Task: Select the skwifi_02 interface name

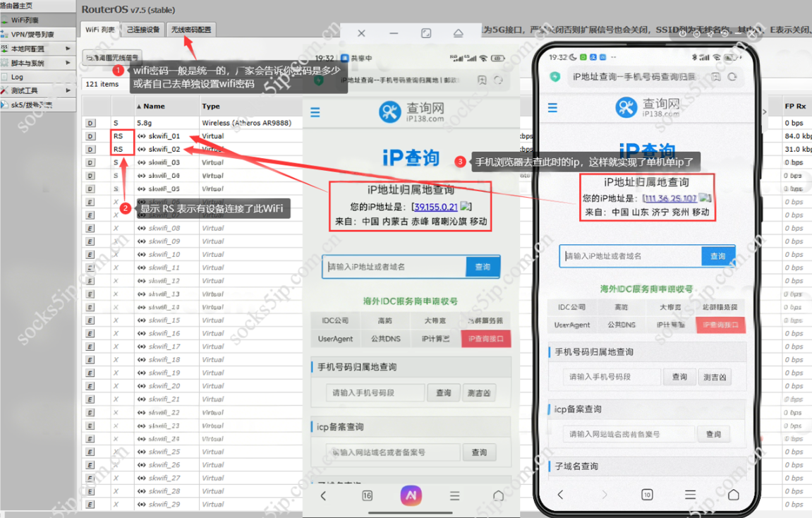Action: pyautogui.click(x=164, y=149)
